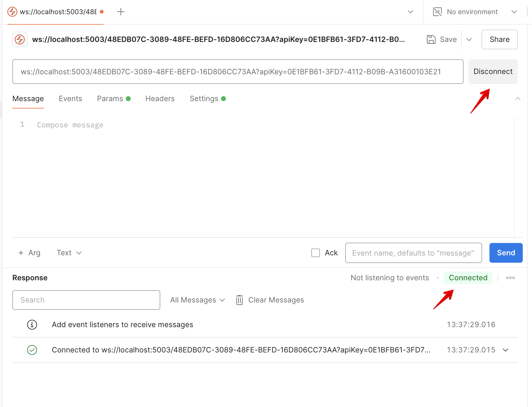Screen dimensions: 532x407
Task: Click the Save floppy disk icon
Action: point(431,39)
